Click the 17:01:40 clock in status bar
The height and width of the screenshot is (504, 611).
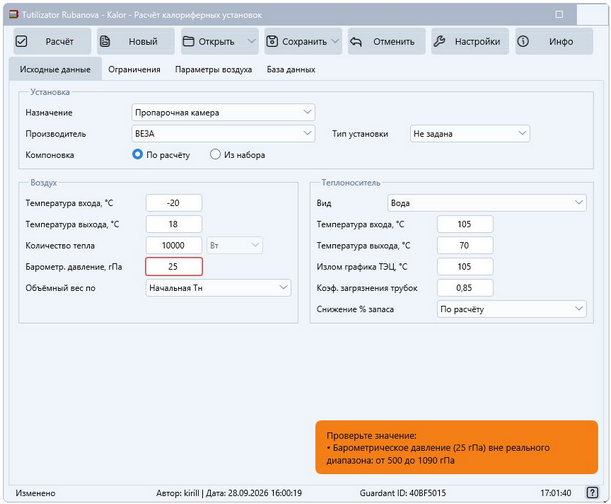pos(556,493)
